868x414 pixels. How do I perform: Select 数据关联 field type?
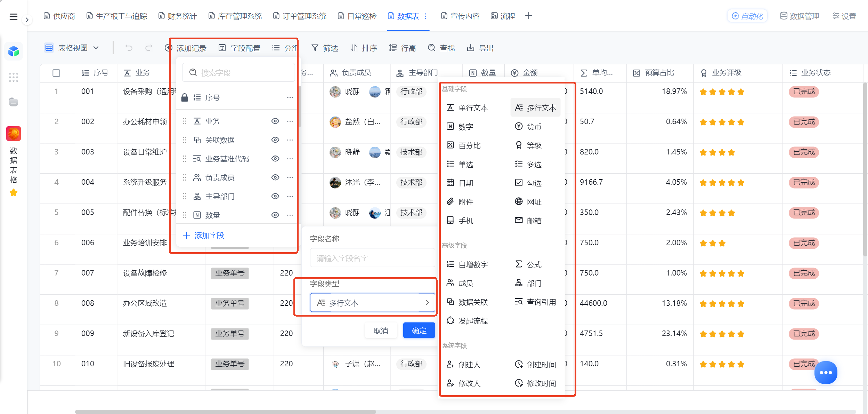[x=467, y=302]
